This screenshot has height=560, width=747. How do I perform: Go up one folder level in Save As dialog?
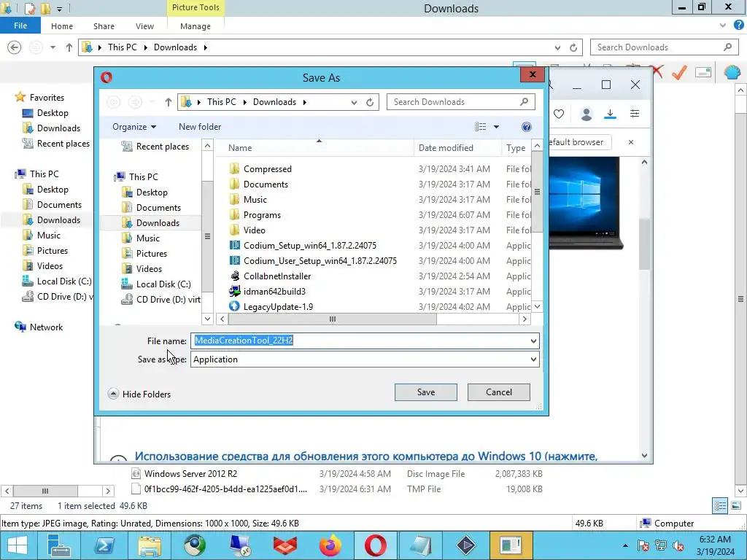click(x=169, y=102)
